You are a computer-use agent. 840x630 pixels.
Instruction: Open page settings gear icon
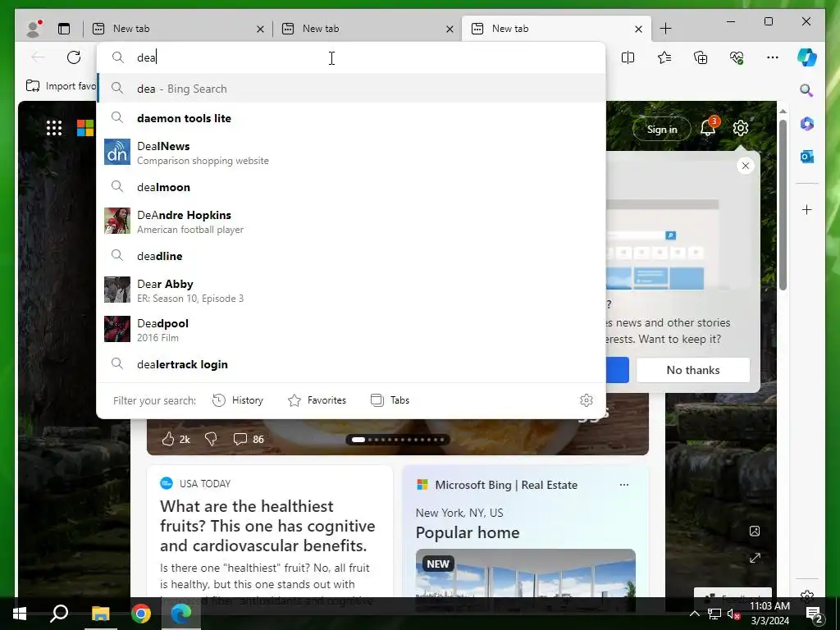[x=741, y=128]
